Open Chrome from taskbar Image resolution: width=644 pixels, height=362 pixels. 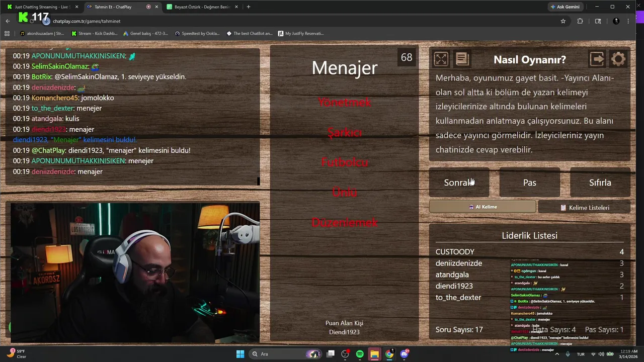[389, 354]
